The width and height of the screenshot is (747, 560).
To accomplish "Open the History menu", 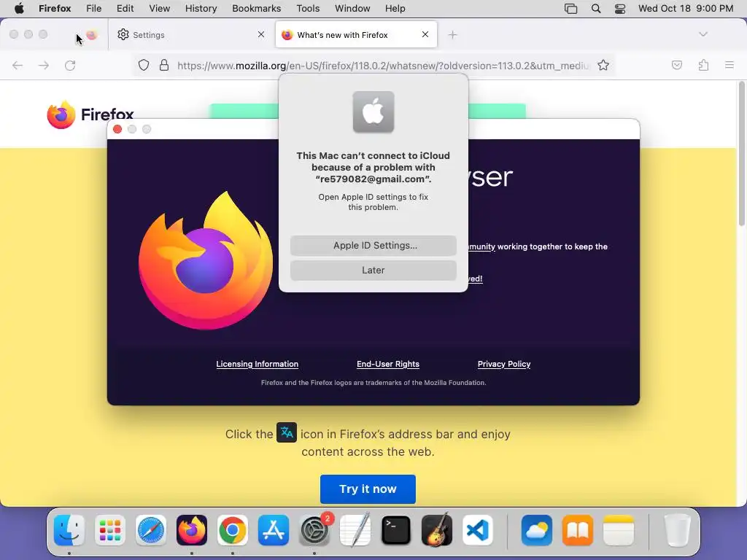I will [x=201, y=8].
